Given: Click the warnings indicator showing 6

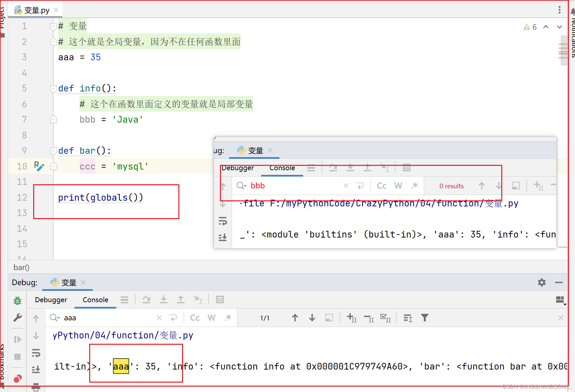Looking at the screenshot, I should click(530, 27).
